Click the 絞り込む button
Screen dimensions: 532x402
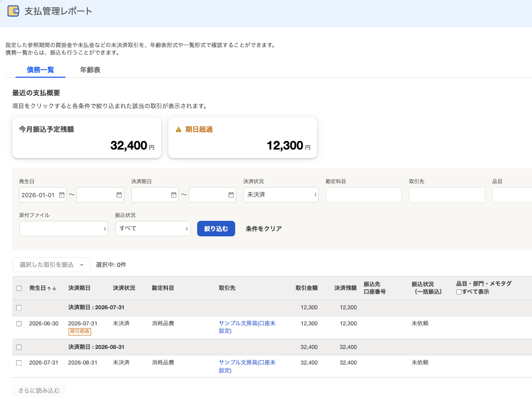coord(216,228)
